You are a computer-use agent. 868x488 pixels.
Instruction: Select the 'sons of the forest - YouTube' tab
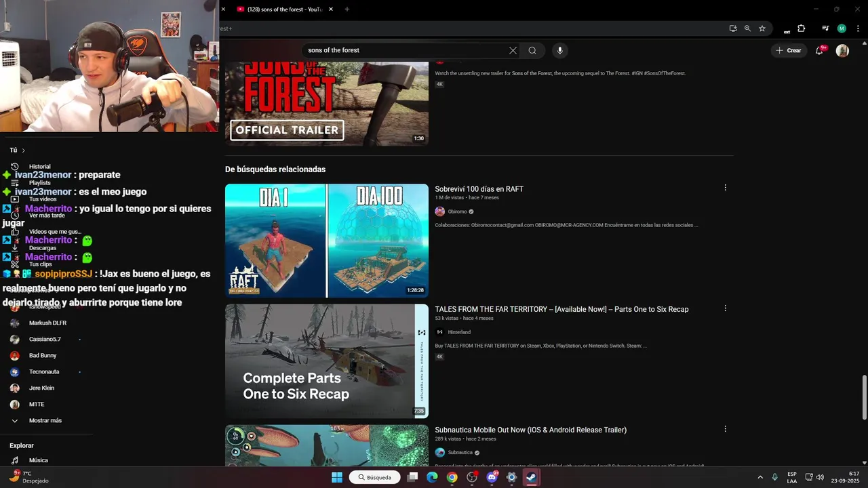click(284, 9)
